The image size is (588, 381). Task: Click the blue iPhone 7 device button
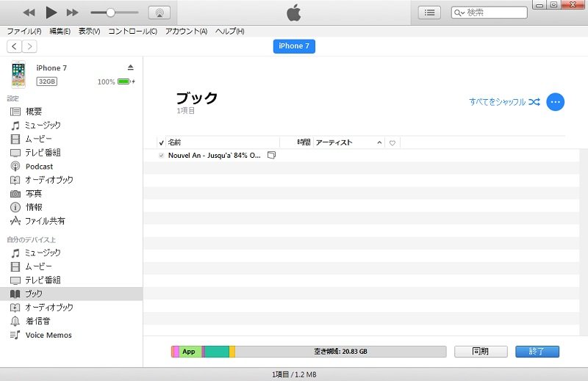(x=294, y=46)
